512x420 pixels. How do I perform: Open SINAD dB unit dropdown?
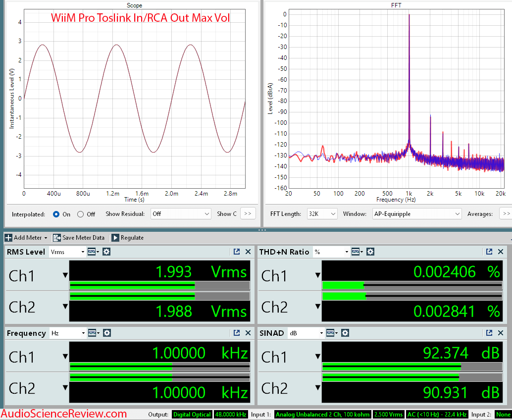[x=307, y=333]
